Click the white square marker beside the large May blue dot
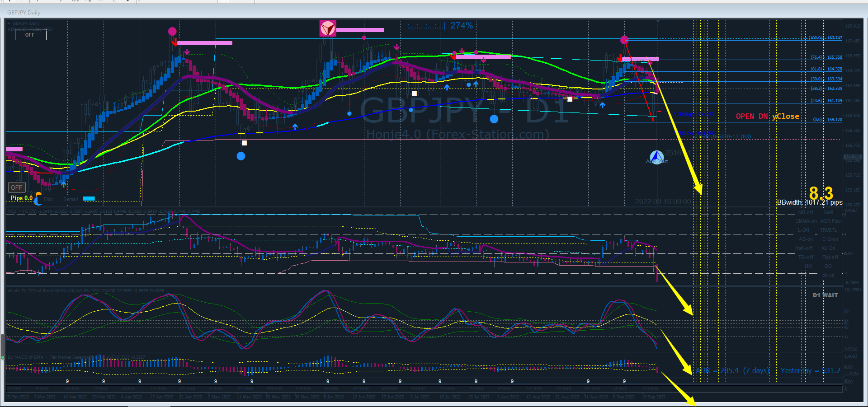 tap(244, 143)
